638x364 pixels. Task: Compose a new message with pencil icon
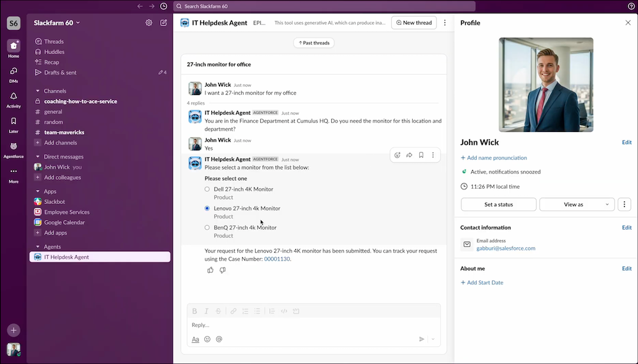pyautogui.click(x=163, y=23)
